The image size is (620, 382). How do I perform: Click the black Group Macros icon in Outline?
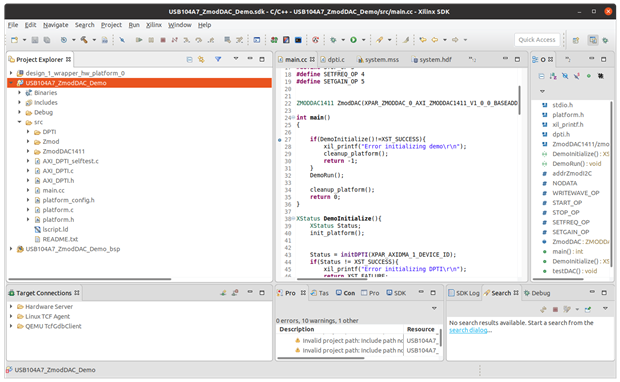[x=601, y=76]
